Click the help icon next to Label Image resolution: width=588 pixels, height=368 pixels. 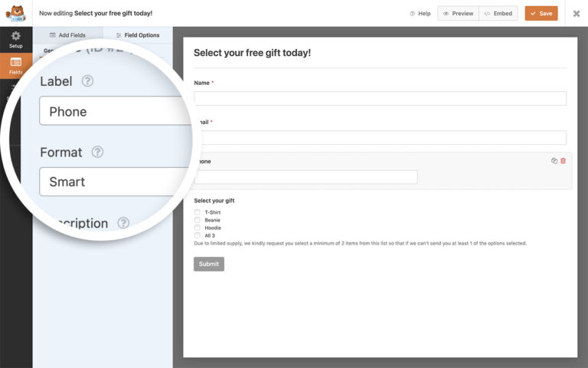tap(87, 80)
